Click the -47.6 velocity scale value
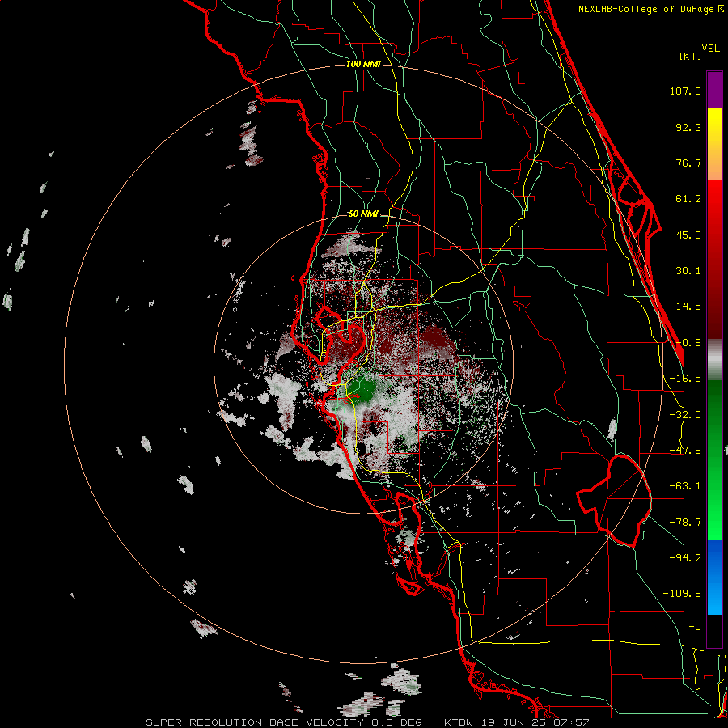The height and width of the screenshot is (728, 728). pyautogui.click(x=685, y=451)
